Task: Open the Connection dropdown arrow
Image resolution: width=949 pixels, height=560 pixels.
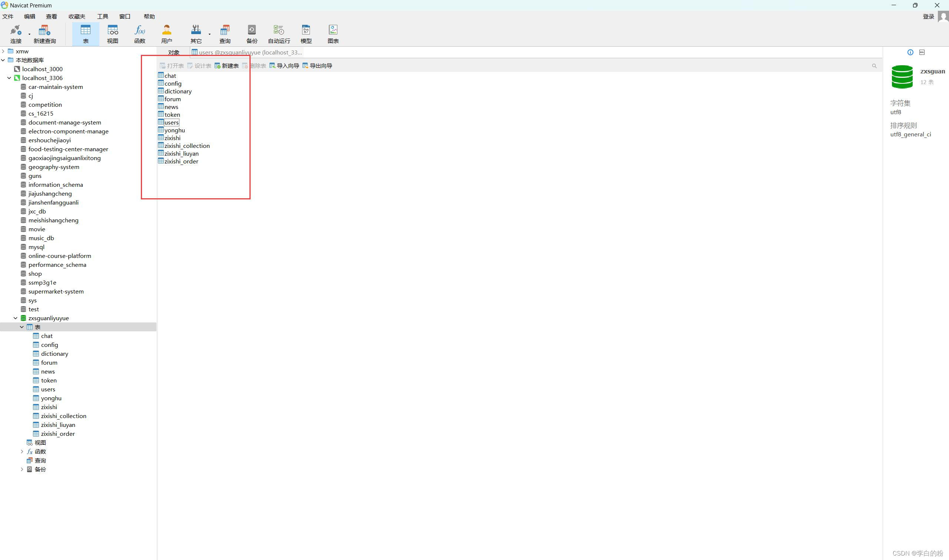Action: tap(29, 34)
